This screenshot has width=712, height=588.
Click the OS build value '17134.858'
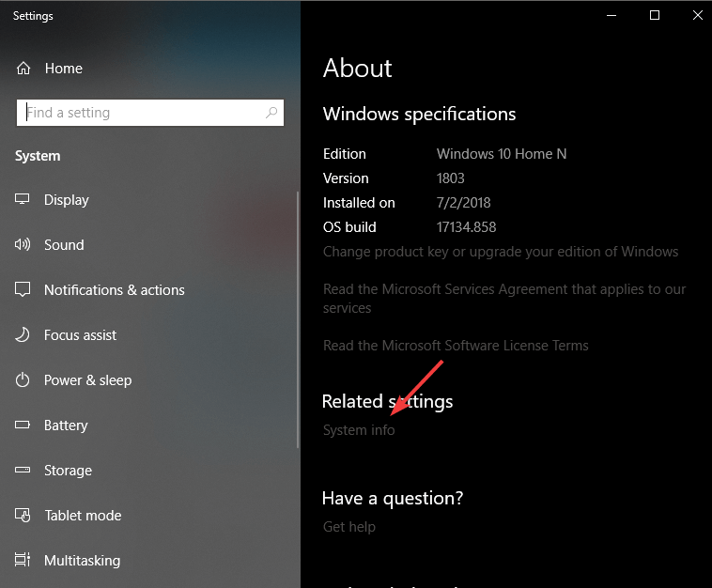[466, 227]
